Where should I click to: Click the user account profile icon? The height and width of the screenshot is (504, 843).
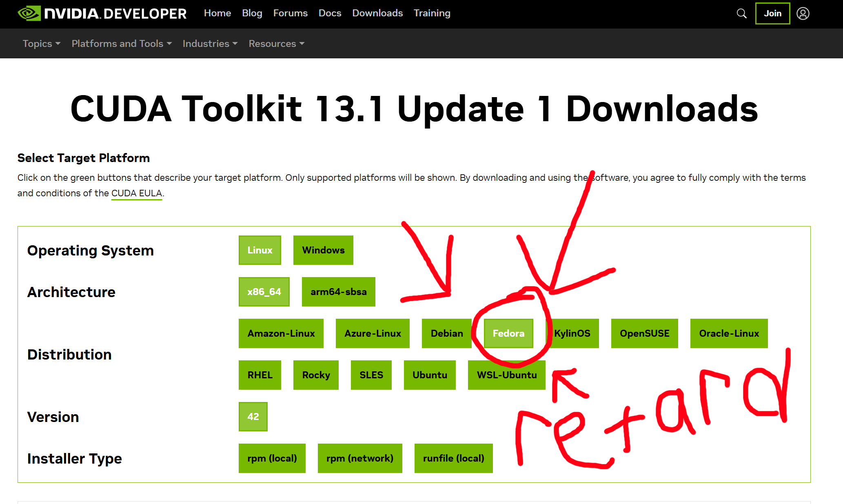pyautogui.click(x=803, y=13)
